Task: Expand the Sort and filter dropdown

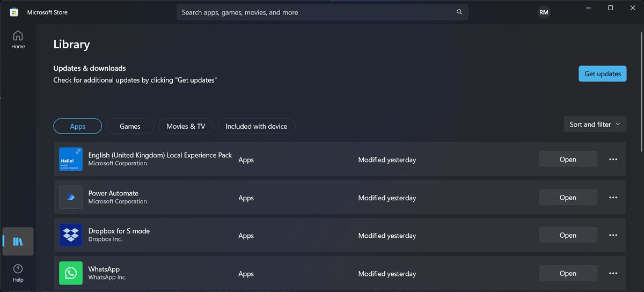Action: [x=595, y=124]
